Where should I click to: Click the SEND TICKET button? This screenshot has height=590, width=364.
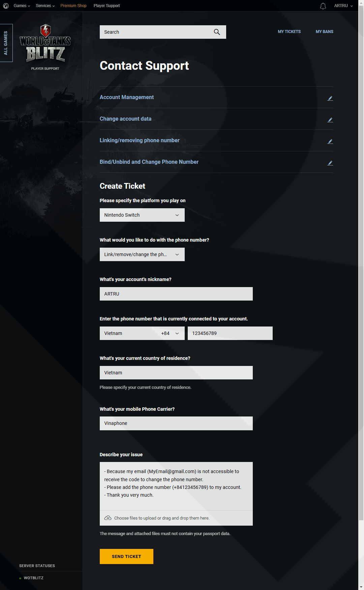[126, 556]
